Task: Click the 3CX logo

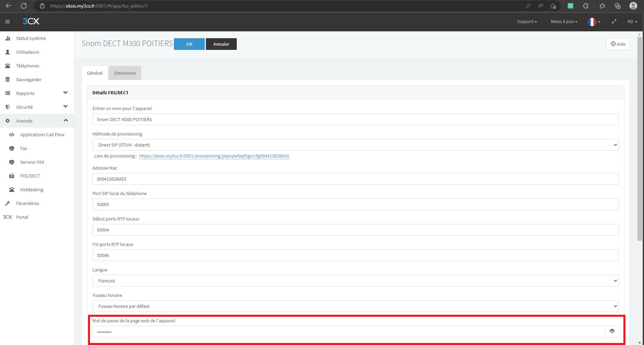Action: 31,21
